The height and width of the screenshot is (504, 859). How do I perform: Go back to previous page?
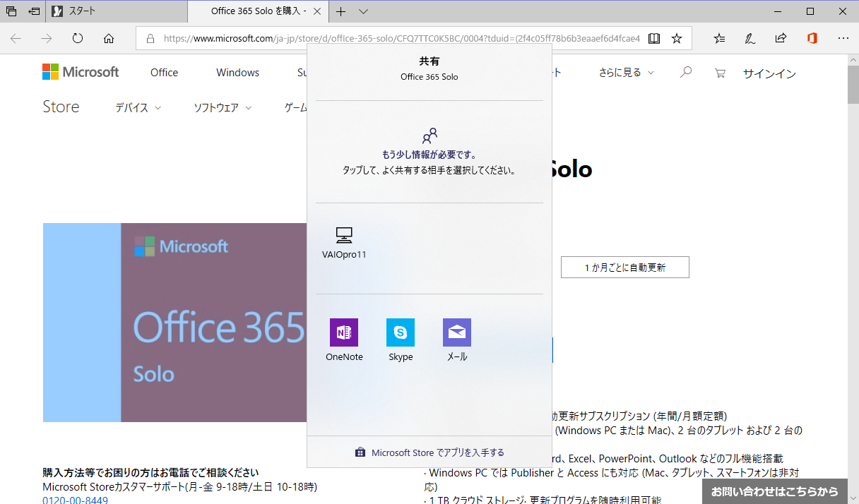tap(16, 39)
